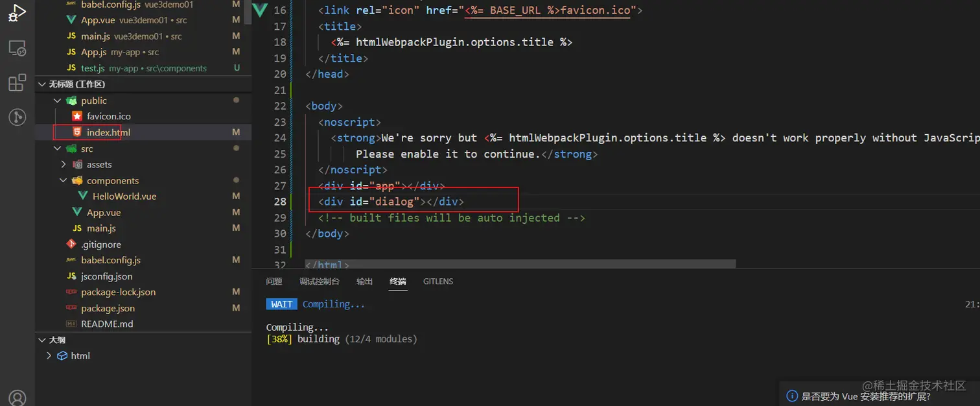This screenshot has height=406, width=980.
Task: Click the info icon in Vue extension notification
Action: click(791, 396)
